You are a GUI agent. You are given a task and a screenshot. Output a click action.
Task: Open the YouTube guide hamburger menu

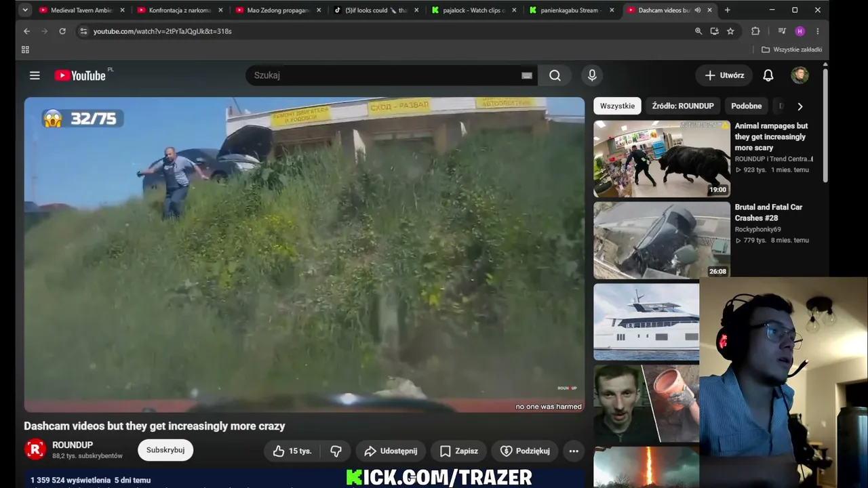[35, 75]
